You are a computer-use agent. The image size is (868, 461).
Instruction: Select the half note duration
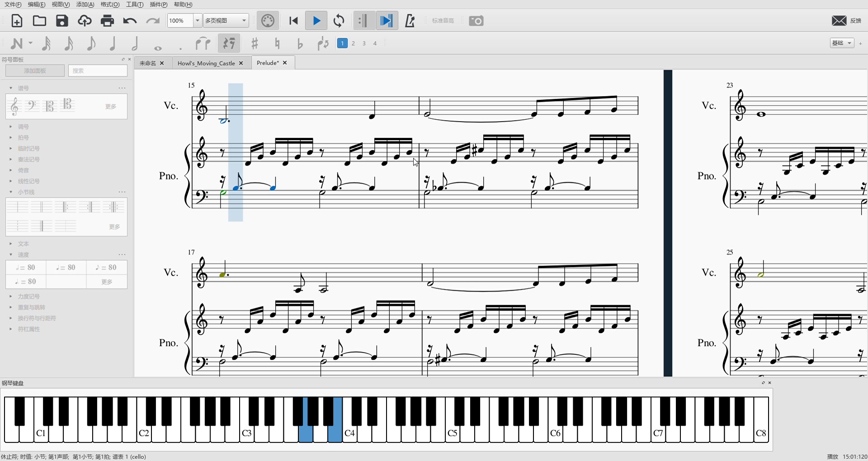pyautogui.click(x=135, y=43)
